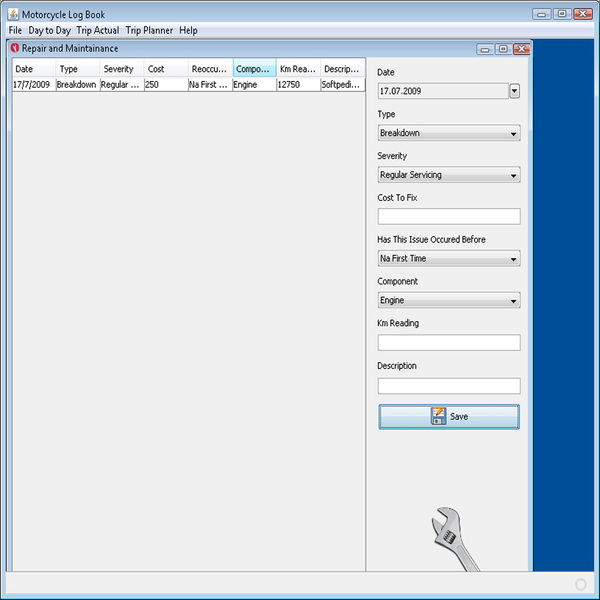
Task: Select the Breakdown cell in the table
Action: (x=78, y=85)
